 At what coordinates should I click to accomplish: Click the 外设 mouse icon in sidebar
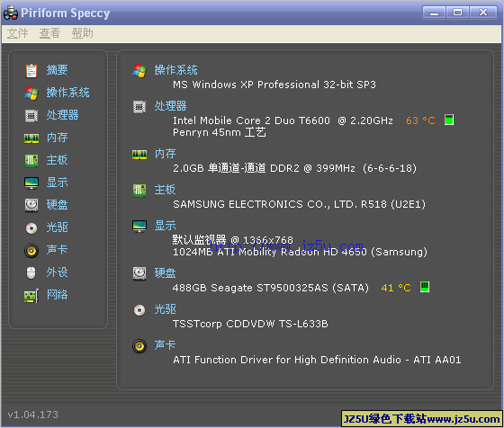31,273
